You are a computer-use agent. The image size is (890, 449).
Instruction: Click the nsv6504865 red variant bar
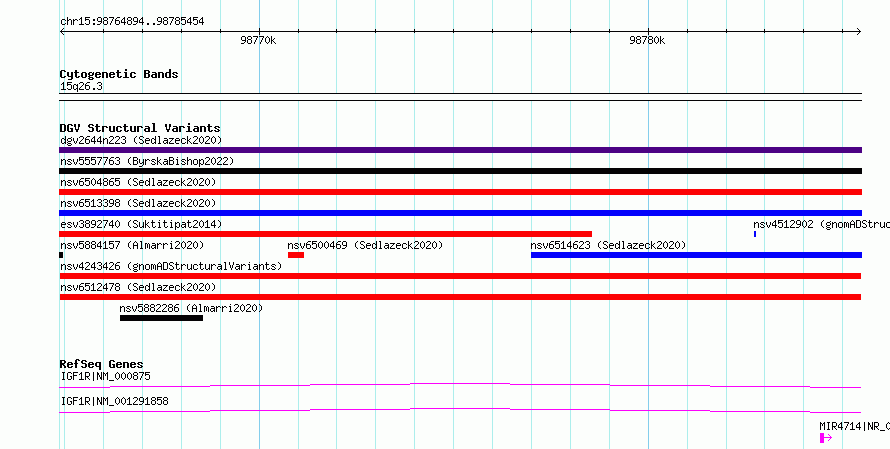coord(460,192)
